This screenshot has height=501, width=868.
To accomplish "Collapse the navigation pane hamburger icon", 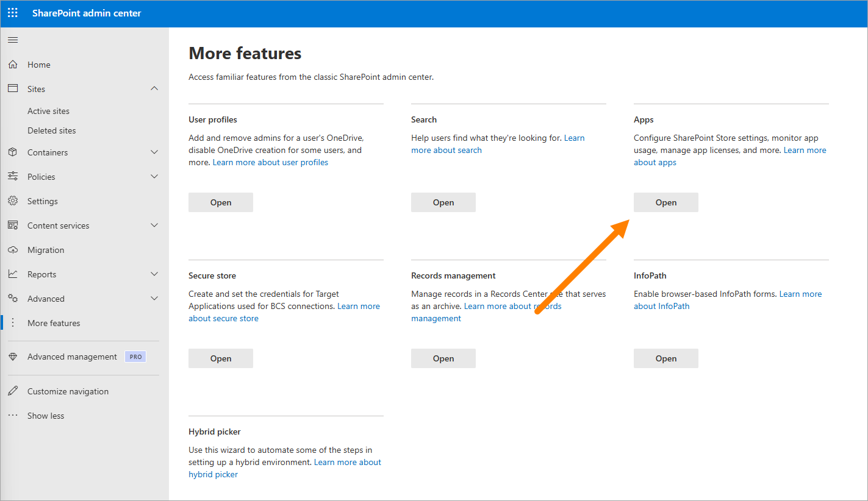I will click(13, 40).
